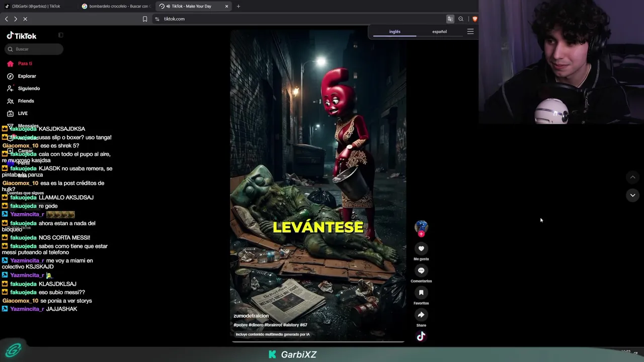Switch to the bombardelo crocofelo search tab
Viewport: 644px width, 362px height.
[x=116, y=6]
